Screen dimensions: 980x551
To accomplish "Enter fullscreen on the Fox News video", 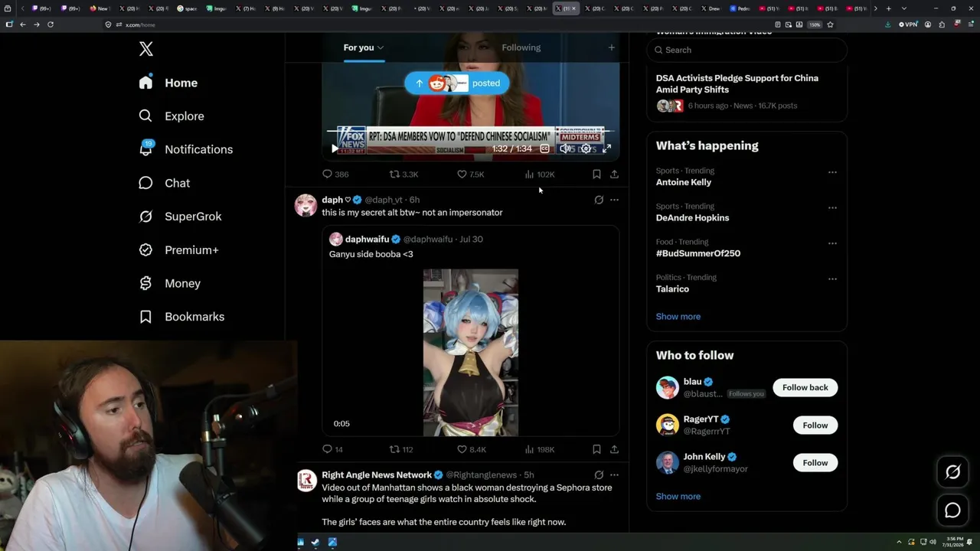I will (606, 148).
